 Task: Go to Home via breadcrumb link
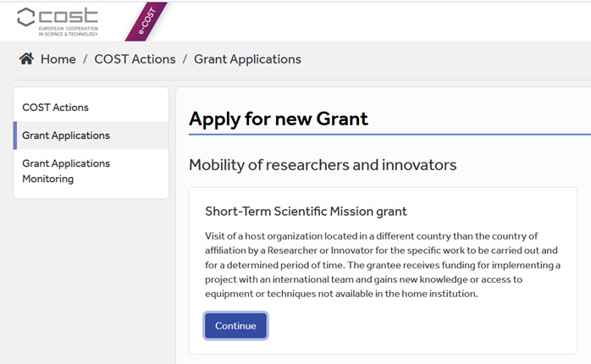[x=58, y=59]
